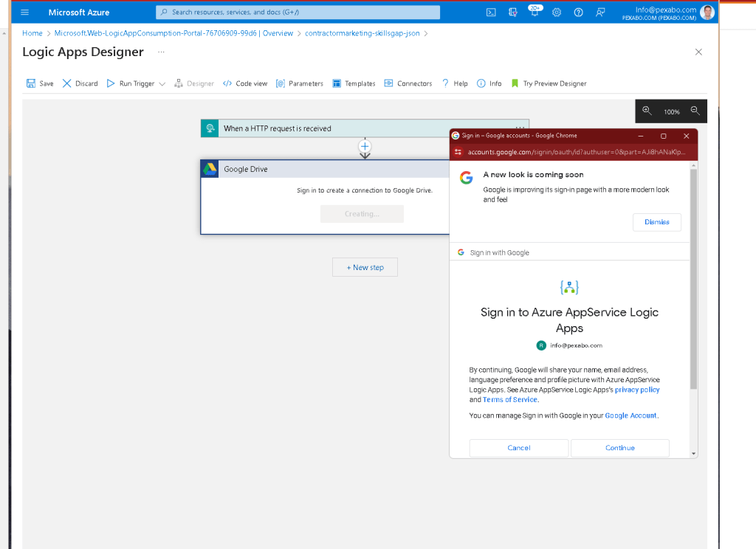This screenshot has height=549, width=756.
Task: Discard changes in the designer
Action: [x=80, y=83]
